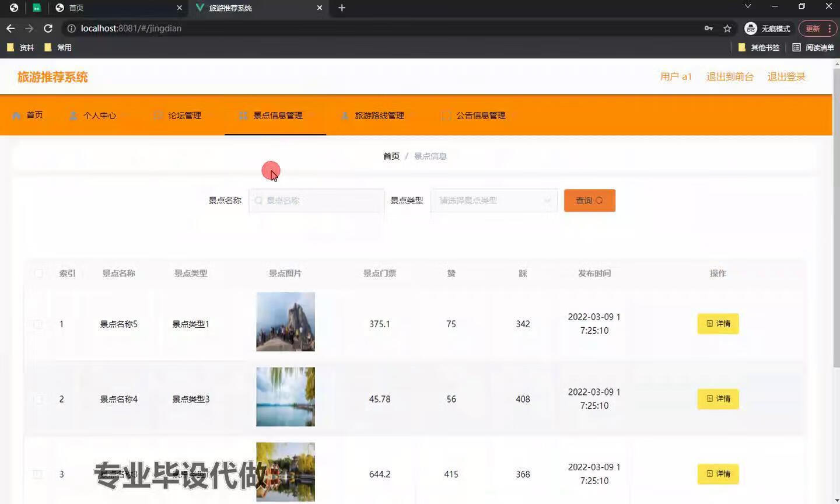The image size is (840, 504).
Task: Open 详情 for 景点名称5
Action: click(718, 324)
